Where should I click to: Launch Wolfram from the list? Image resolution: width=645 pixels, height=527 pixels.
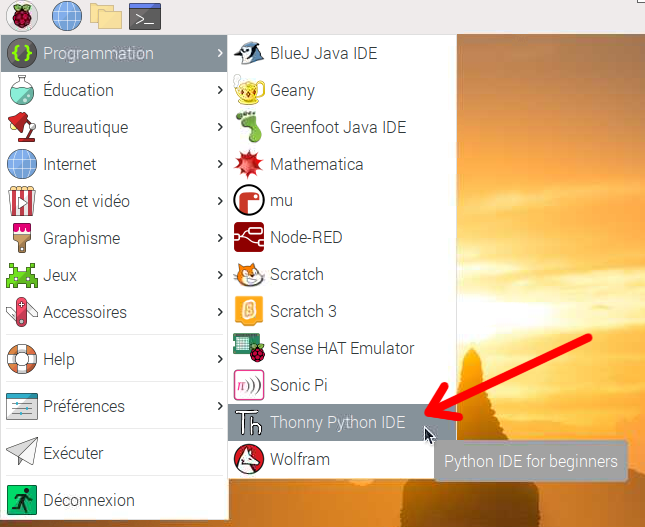pyautogui.click(x=342, y=459)
